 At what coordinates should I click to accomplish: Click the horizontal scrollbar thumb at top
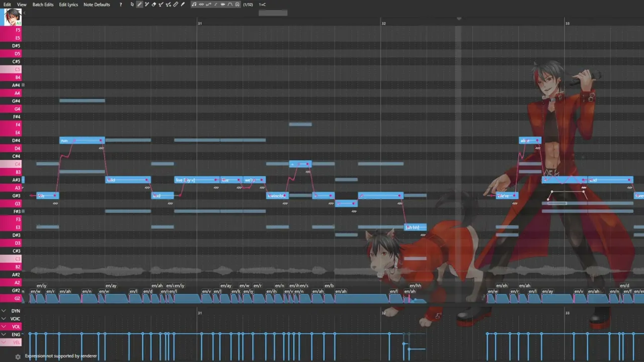point(273,13)
